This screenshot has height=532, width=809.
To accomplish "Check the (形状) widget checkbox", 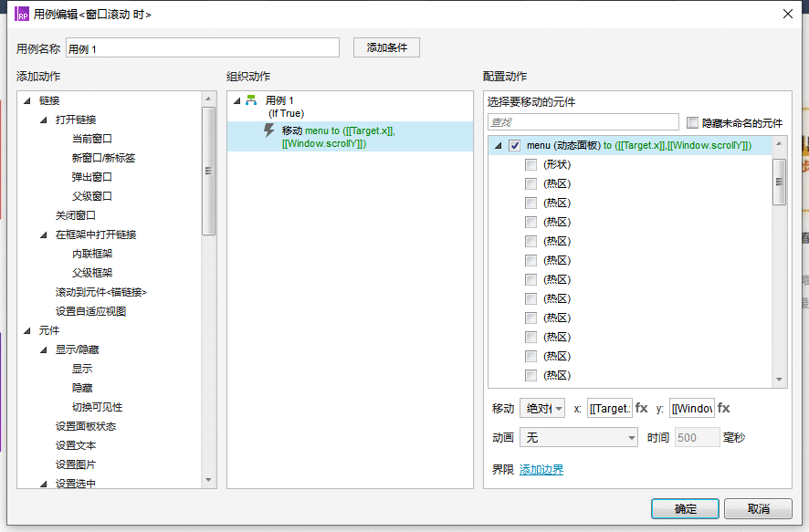I will (531, 164).
